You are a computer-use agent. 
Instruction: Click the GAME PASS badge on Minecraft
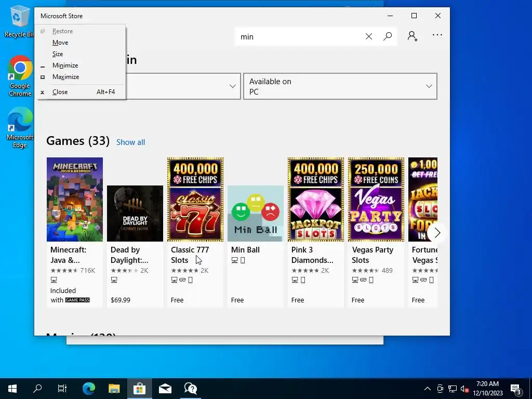pyautogui.click(x=77, y=300)
